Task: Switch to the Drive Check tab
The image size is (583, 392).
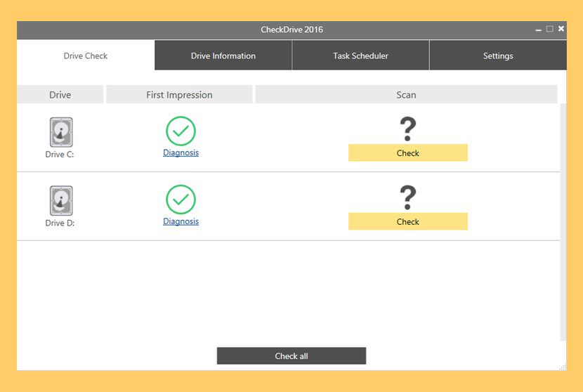Action: [x=86, y=55]
